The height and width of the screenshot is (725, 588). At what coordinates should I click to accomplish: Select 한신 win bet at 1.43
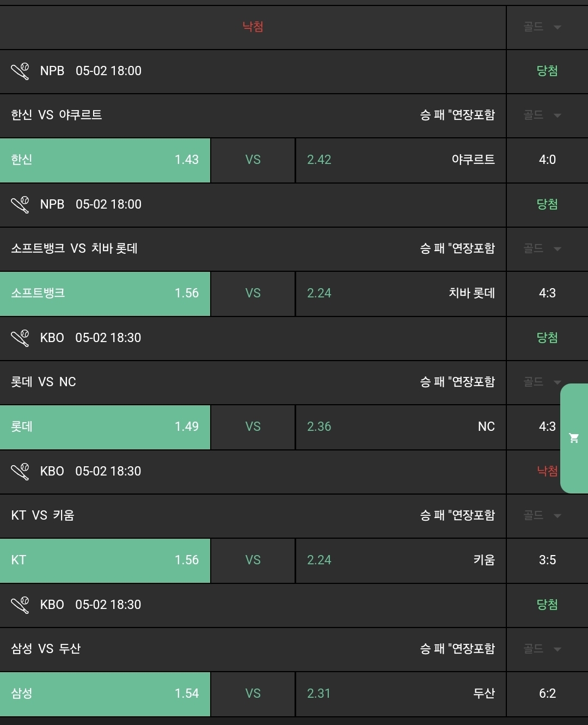[x=105, y=160]
